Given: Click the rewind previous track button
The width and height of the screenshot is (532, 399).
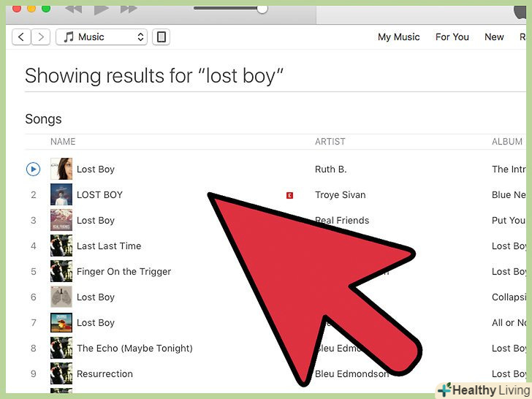Looking at the screenshot, I should pos(74,9).
